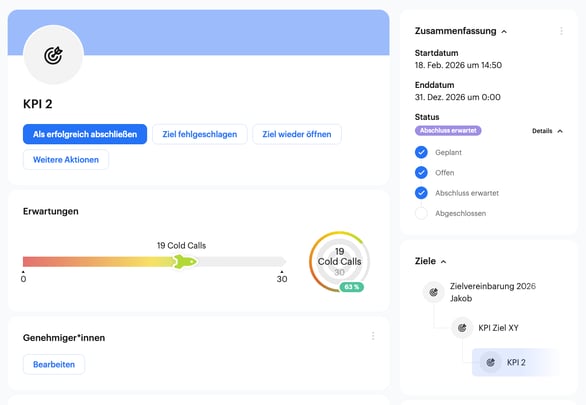Image resolution: width=586 pixels, height=405 pixels.
Task: Click Als erfolgreich abschließen button
Action: pyautogui.click(x=85, y=134)
